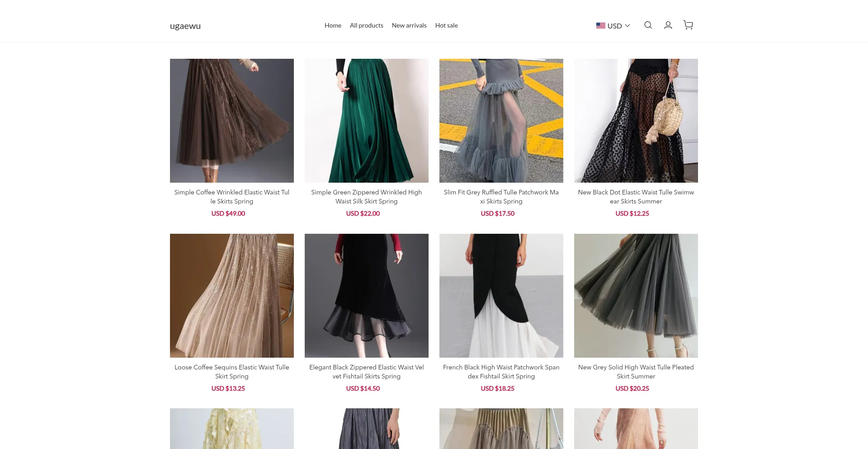The height and width of the screenshot is (449, 868).
Task: Open French Black Patchwork Spandex Fishtail Skirt title
Action: [x=501, y=372]
